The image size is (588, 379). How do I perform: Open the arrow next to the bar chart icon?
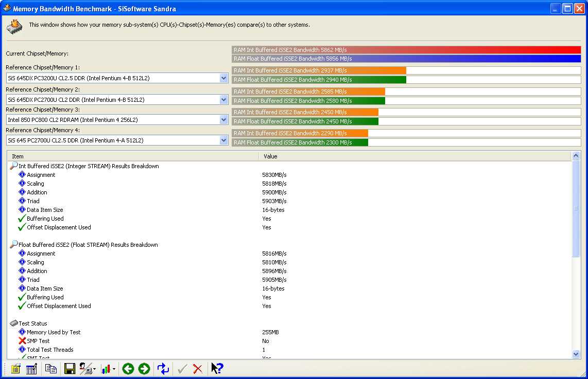tap(114, 369)
